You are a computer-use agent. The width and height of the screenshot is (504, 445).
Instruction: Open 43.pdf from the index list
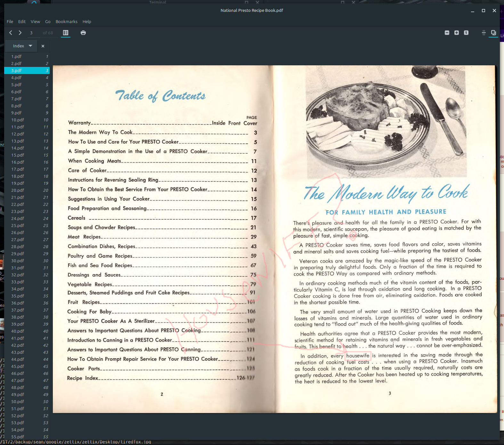click(27, 352)
